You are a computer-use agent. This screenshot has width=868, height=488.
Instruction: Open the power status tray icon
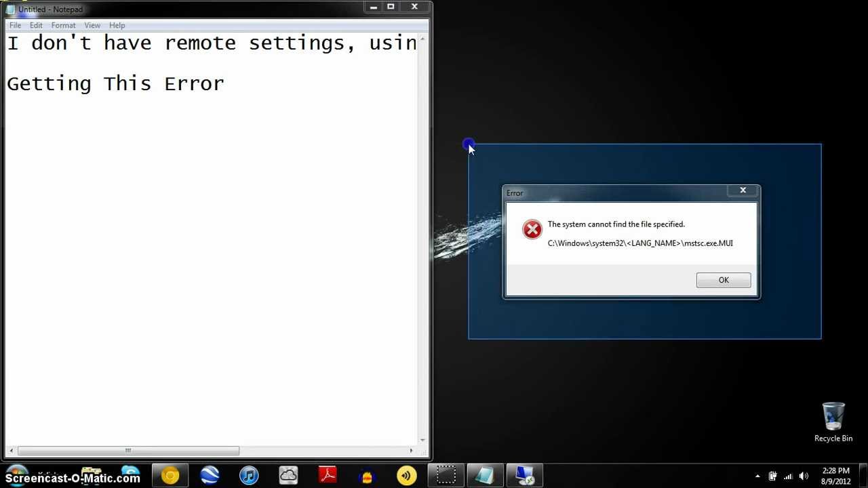pos(772,476)
